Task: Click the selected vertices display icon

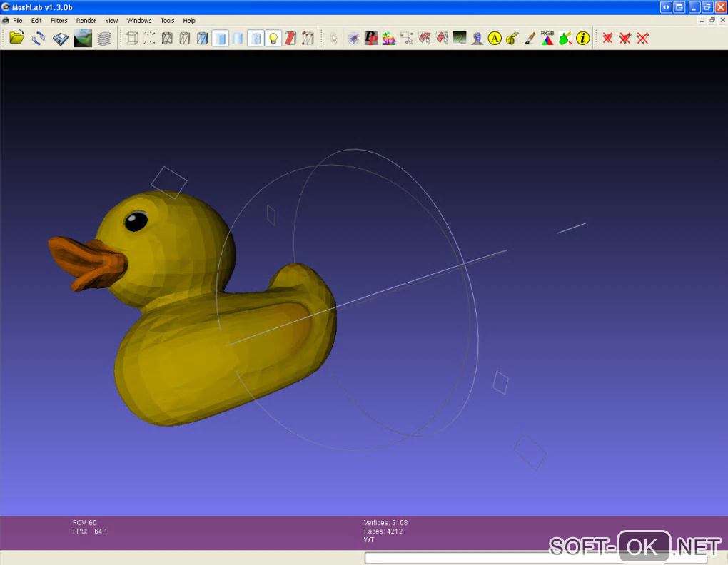Action: point(308,38)
